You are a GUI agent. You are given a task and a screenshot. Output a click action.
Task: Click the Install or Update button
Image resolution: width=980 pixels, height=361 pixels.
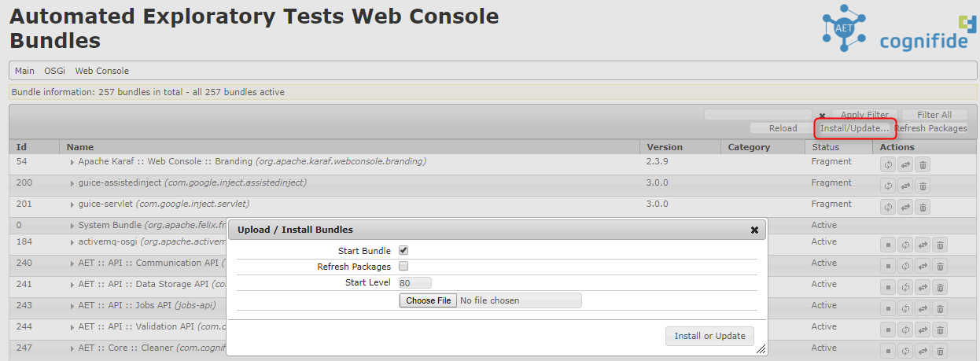pos(710,336)
